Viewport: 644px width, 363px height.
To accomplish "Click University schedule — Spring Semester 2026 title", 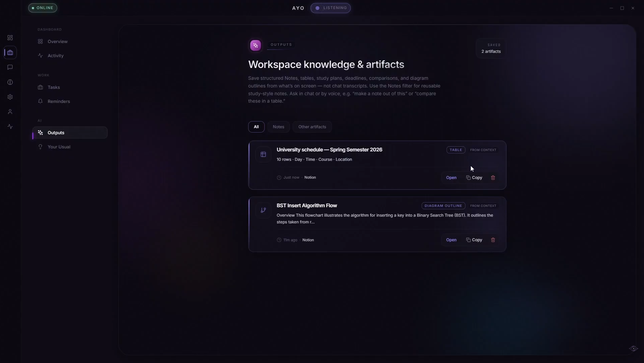I will click(x=330, y=150).
